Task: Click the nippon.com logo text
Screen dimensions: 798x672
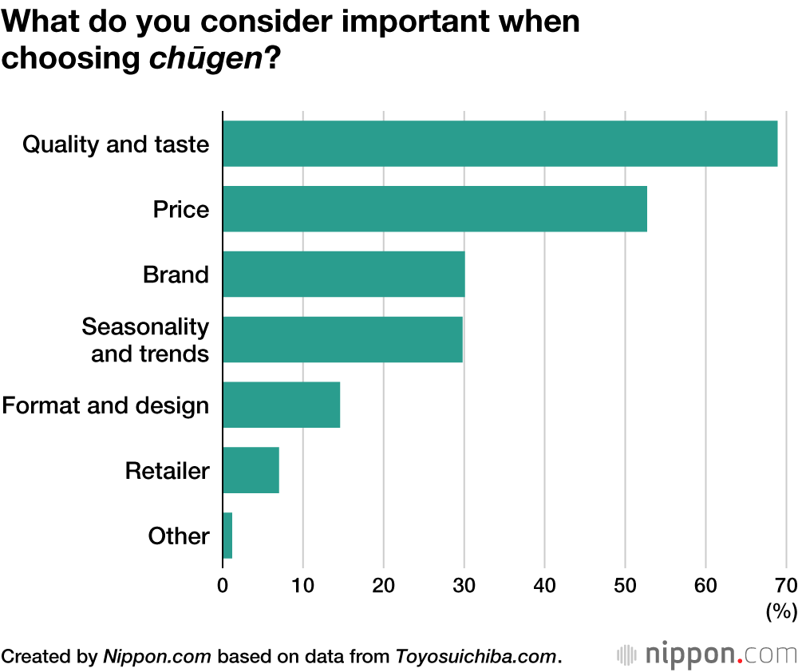Action: coord(720,654)
